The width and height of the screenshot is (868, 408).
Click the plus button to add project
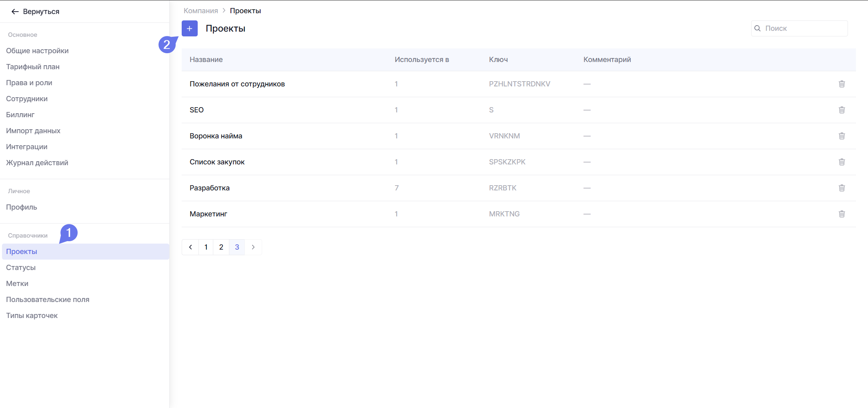[x=189, y=28]
